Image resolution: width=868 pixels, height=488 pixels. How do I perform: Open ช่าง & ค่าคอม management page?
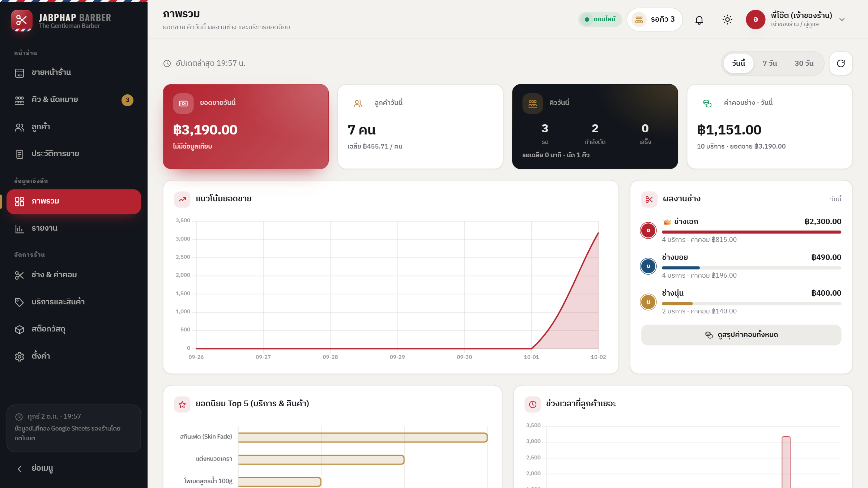coord(74,275)
